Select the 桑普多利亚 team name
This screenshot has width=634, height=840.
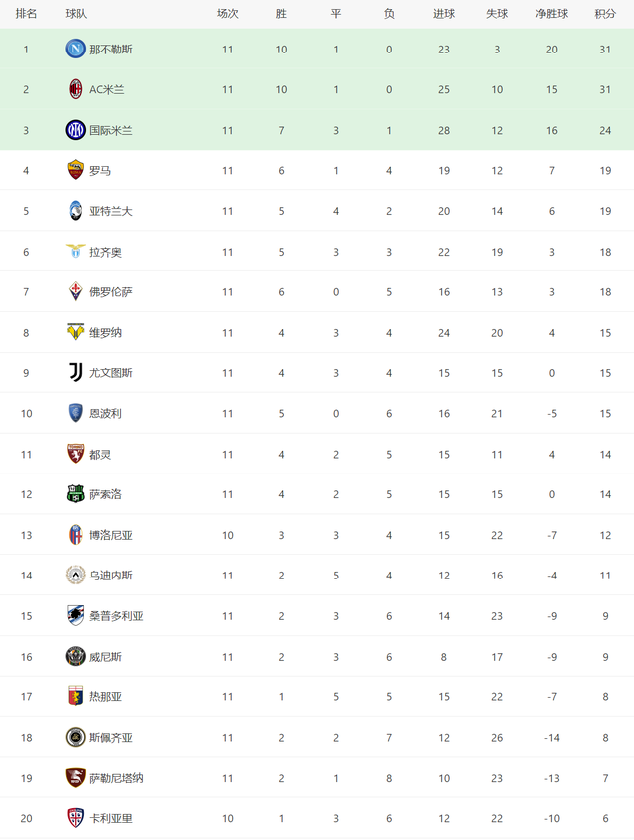pos(116,616)
